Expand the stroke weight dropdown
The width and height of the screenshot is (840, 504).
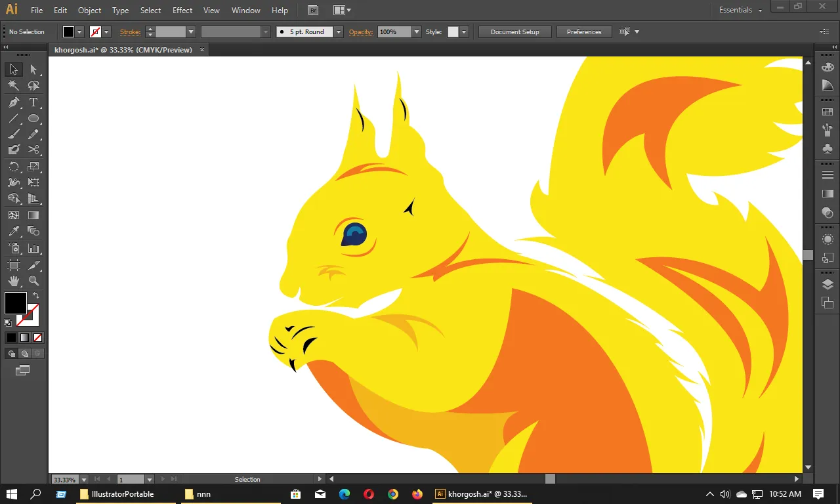(191, 31)
